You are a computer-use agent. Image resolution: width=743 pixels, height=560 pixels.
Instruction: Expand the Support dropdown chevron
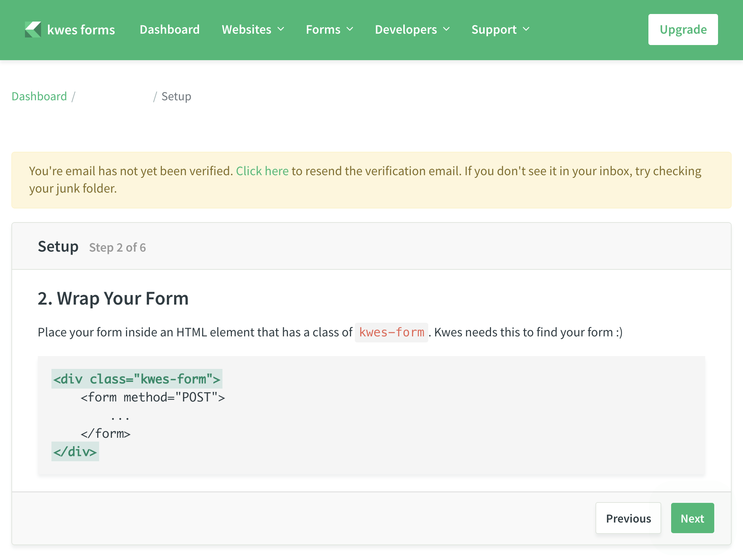tap(526, 29)
